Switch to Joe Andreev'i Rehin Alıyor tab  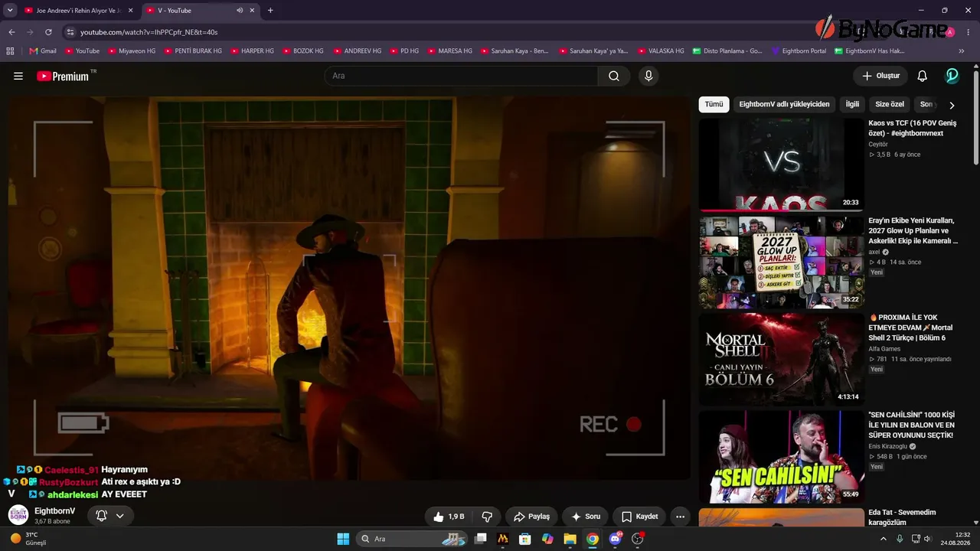(79, 11)
